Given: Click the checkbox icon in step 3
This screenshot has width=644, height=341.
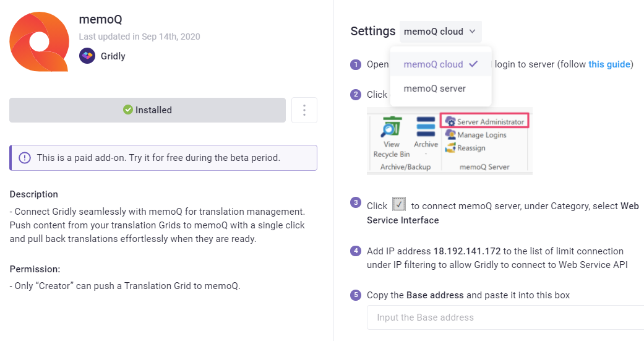Looking at the screenshot, I should [x=399, y=204].
